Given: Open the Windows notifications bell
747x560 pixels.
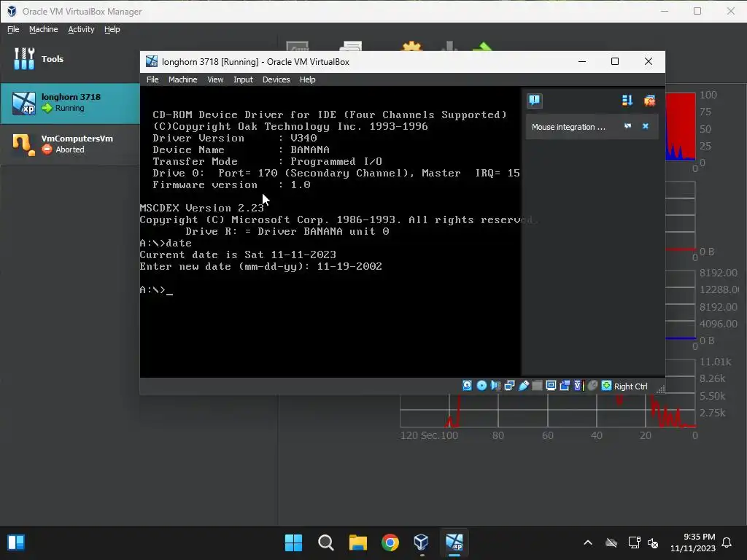Looking at the screenshot, I should tap(727, 542).
